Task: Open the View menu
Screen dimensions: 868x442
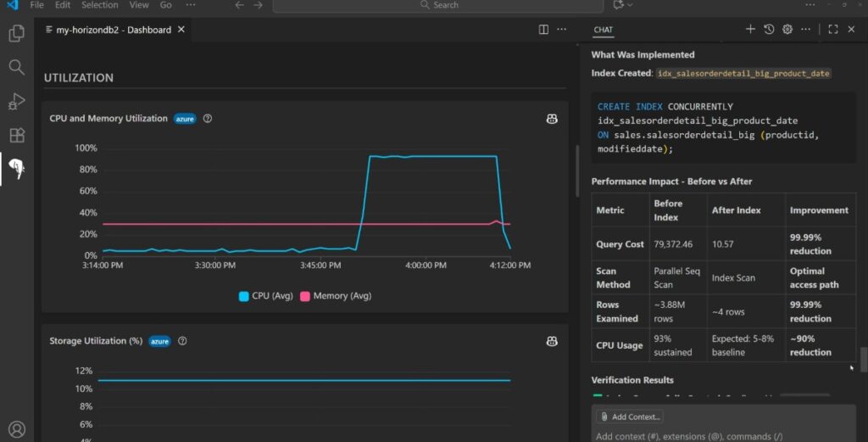Action: (139, 5)
